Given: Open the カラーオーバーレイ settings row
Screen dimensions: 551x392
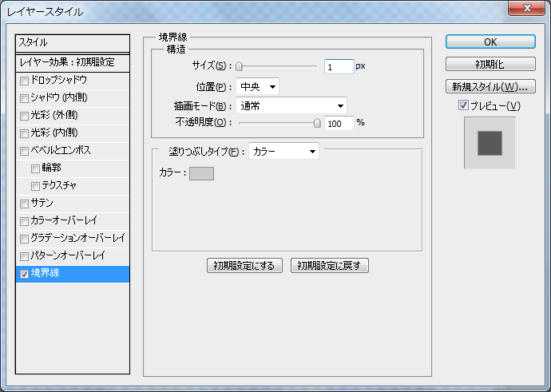Looking at the screenshot, I should click(73, 222).
